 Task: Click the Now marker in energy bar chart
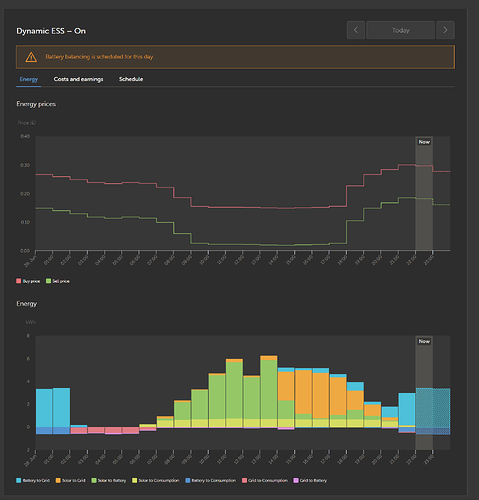click(424, 341)
